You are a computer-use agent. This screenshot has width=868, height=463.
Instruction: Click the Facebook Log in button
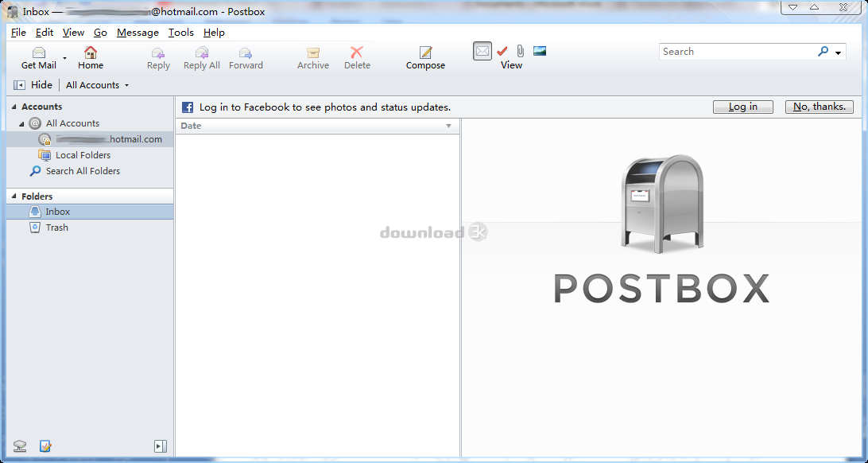(742, 107)
